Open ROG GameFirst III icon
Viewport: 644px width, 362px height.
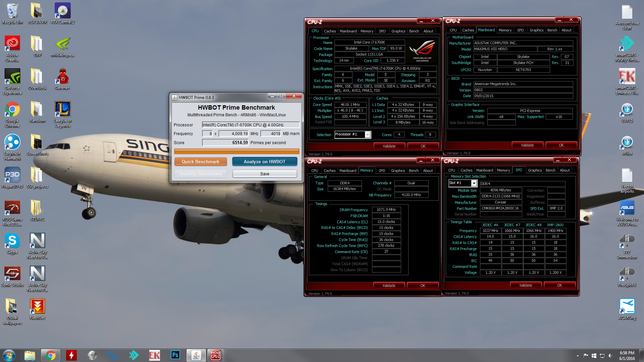click(x=12, y=213)
